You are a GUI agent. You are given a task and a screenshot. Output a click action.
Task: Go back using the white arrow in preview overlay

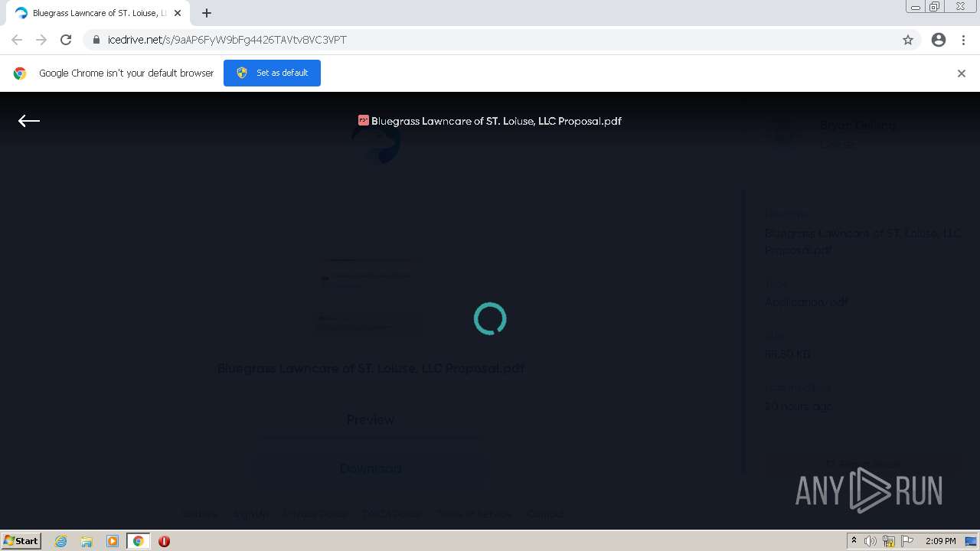[29, 121]
